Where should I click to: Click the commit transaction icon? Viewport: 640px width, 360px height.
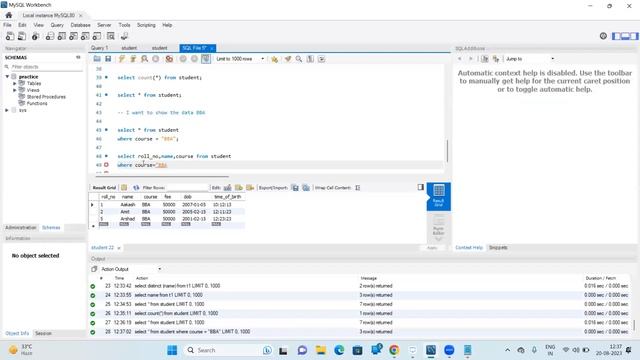(x=183, y=59)
